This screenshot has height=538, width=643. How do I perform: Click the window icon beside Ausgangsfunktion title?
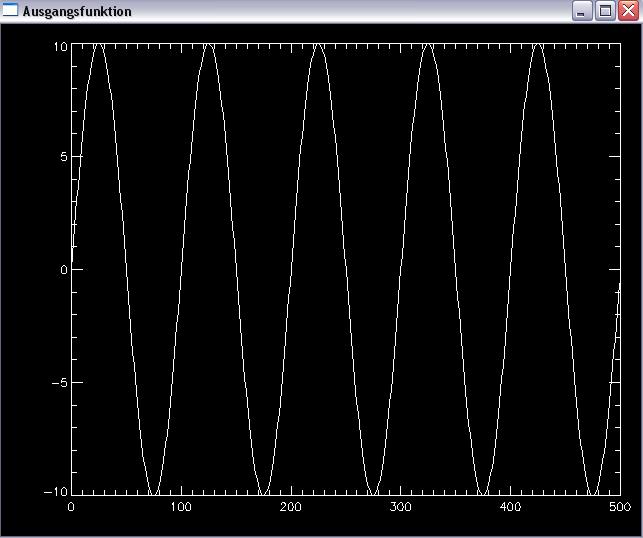[10, 10]
